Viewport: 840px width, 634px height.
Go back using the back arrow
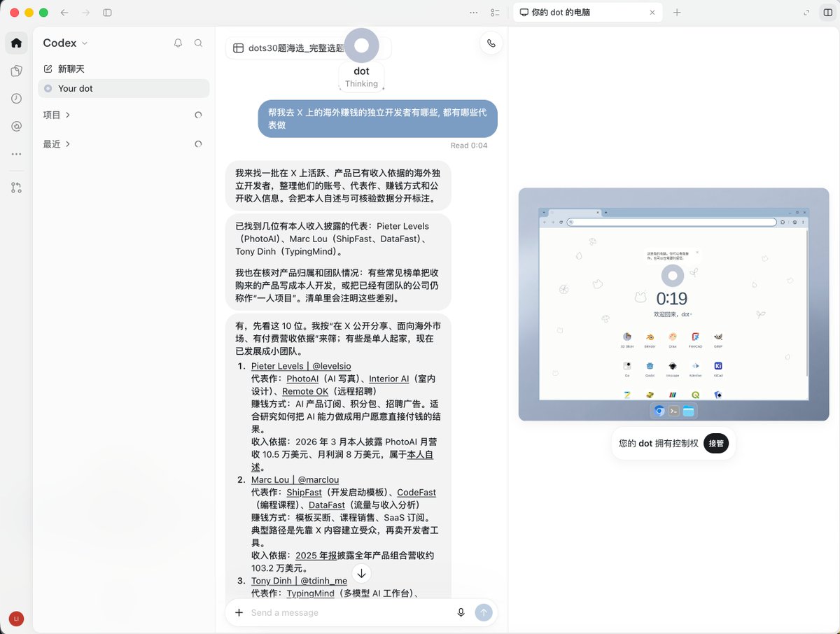pos(64,13)
